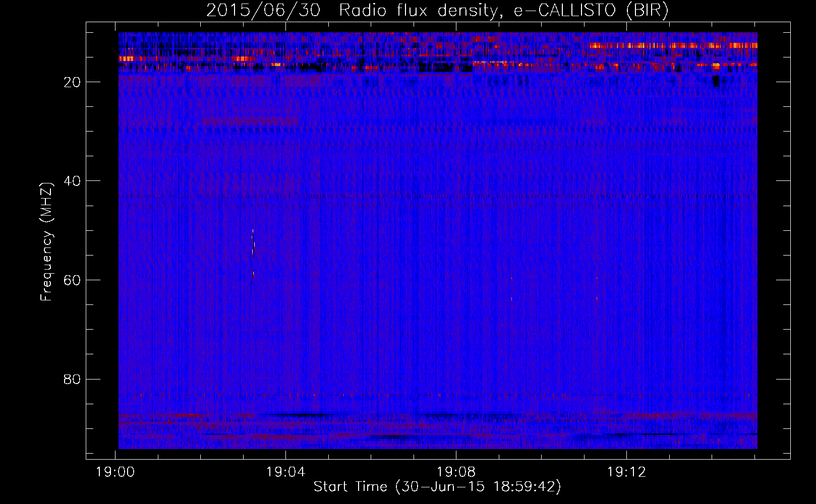
Task: Click the plot title 'Radio flux density, e-CALLISTO (BIR)'
Action: pos(503,11)
